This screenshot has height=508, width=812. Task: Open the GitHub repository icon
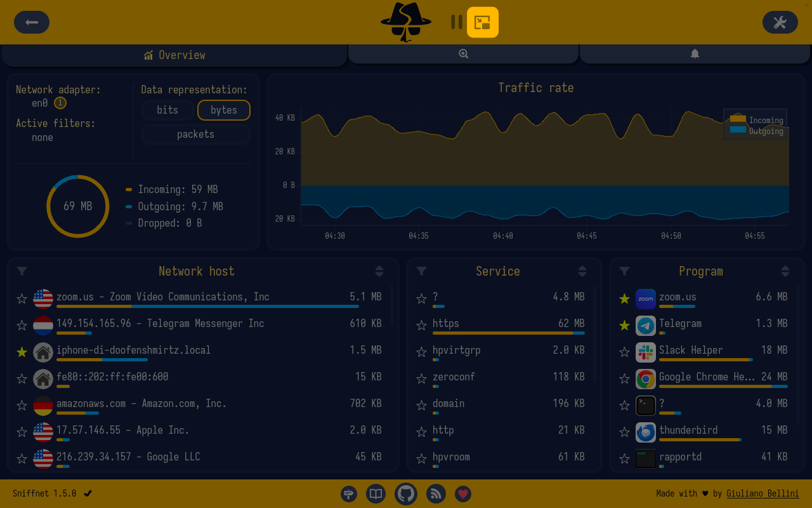coord(406,493)
